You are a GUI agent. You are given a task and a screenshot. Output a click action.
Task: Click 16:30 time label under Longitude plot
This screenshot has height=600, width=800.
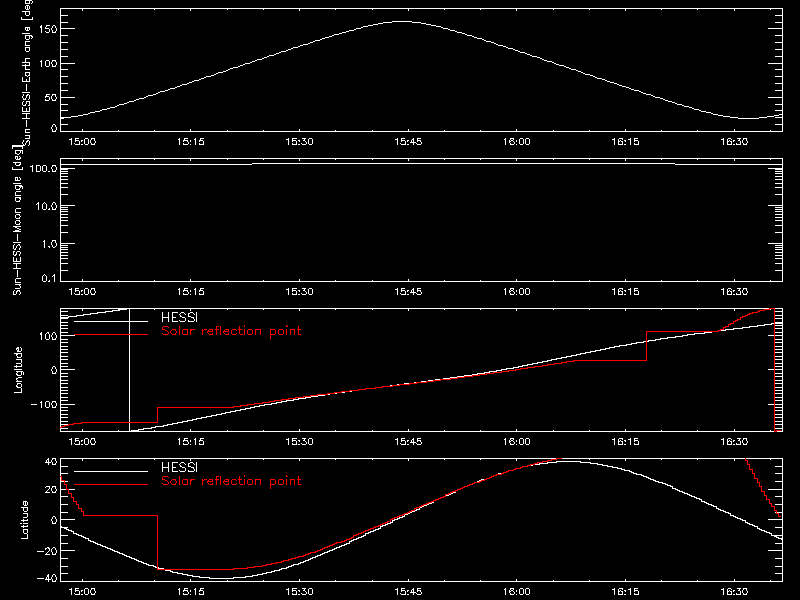pyautogui.click(x=734, y=441)
